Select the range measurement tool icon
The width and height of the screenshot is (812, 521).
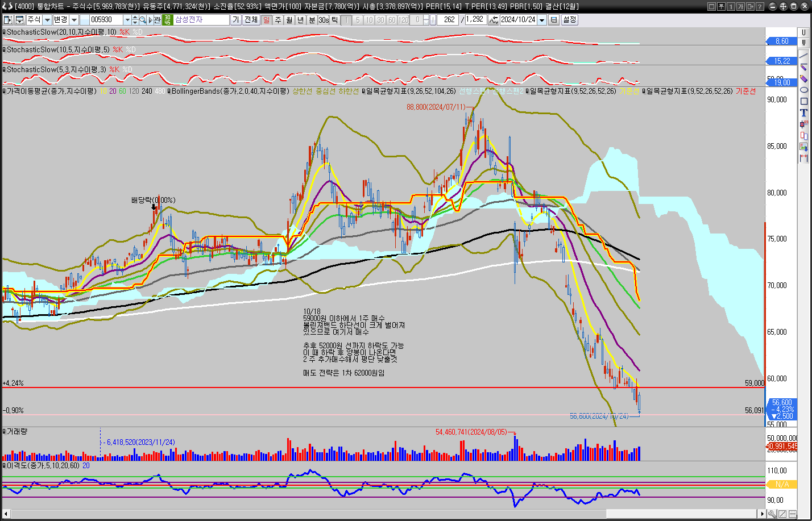[x=803, y=157]
